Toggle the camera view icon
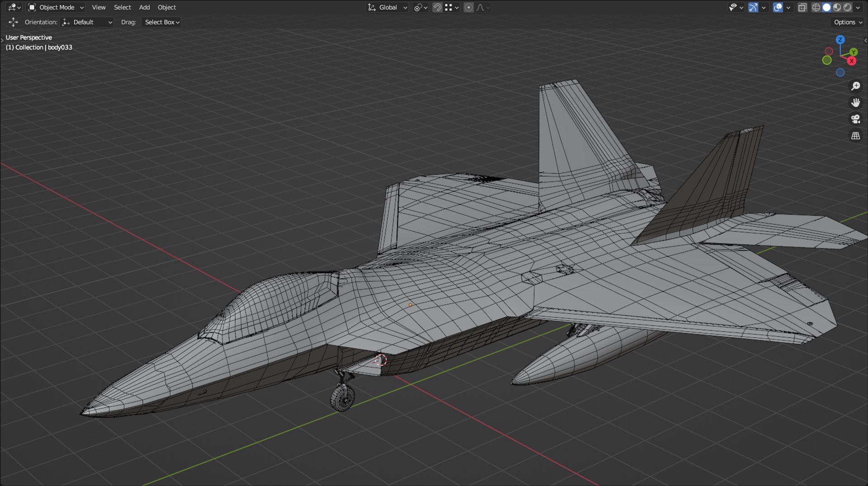 (x=855, y=119)
